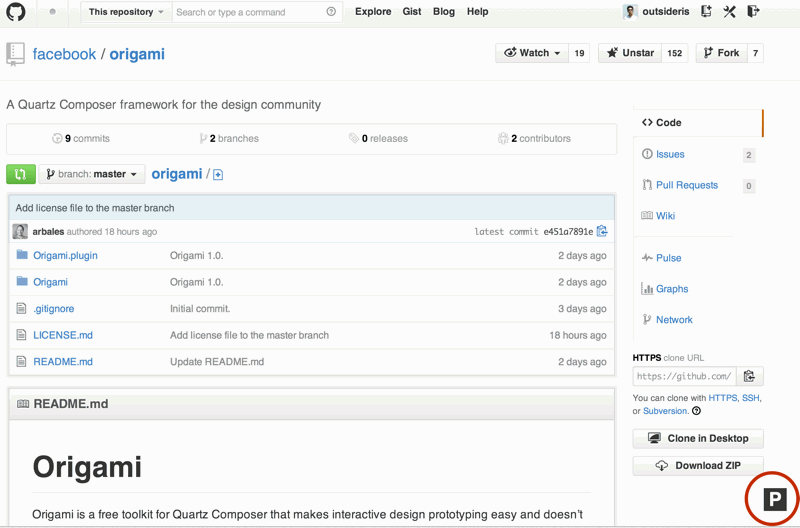Open arbales author profile link

click(48, 232)
